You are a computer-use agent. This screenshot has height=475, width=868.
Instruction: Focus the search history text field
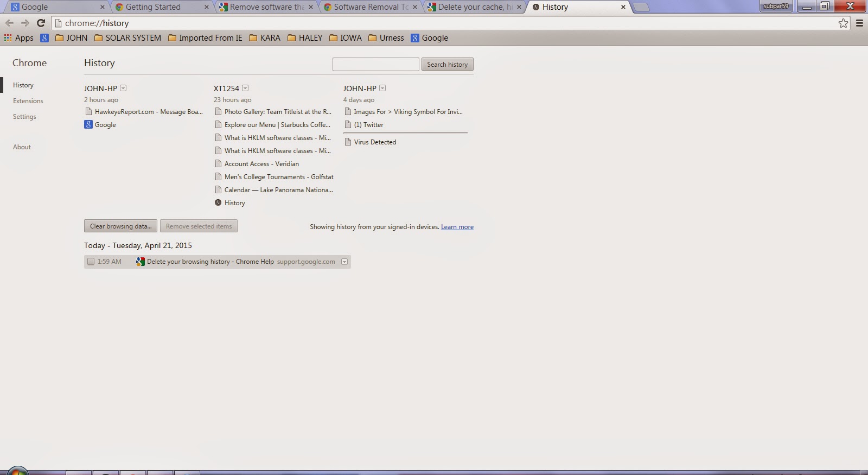coord(376,64)
